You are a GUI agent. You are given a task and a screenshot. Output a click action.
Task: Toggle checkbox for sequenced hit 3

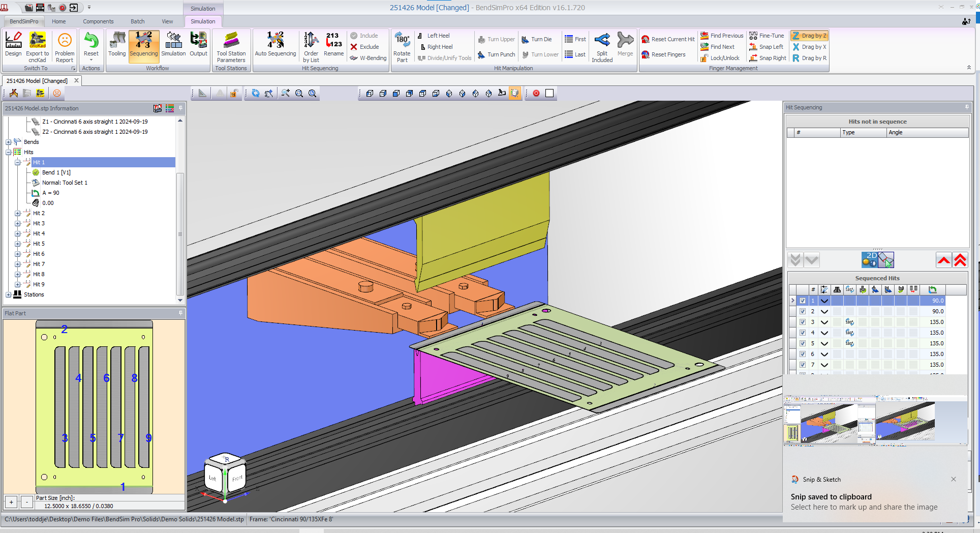point(803,322)
